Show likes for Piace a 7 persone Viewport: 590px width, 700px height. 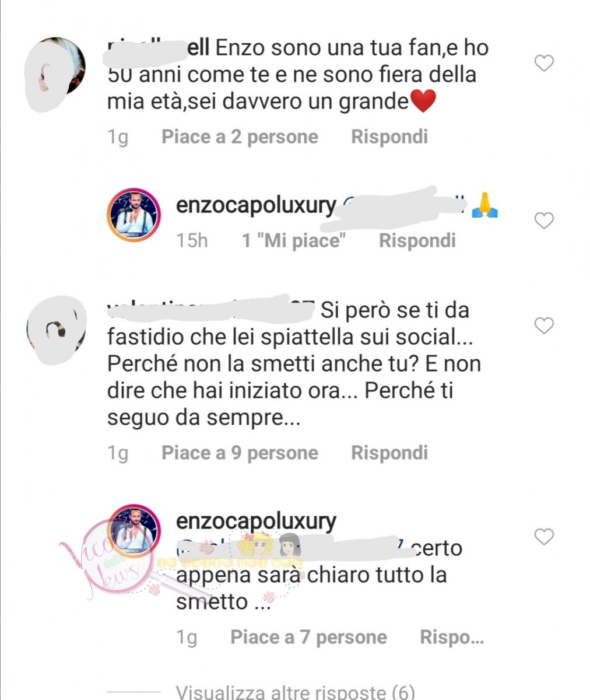click(308, 637)
